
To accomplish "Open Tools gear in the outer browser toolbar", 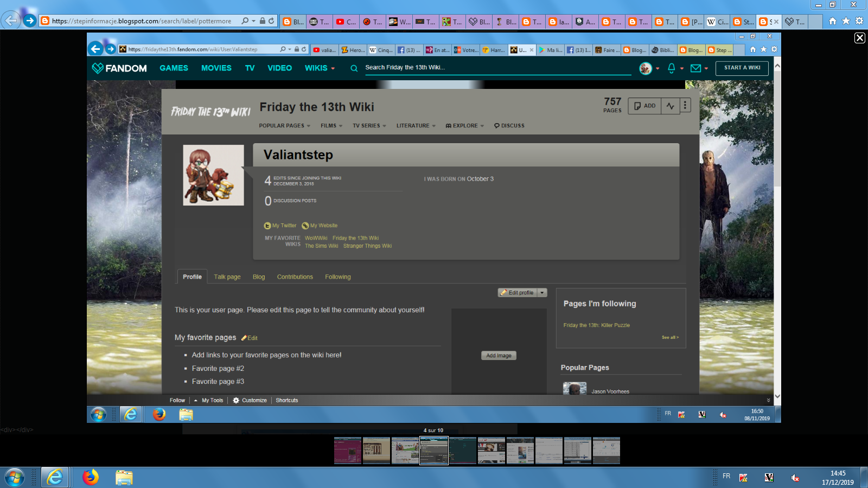I will tap(859, 21).
